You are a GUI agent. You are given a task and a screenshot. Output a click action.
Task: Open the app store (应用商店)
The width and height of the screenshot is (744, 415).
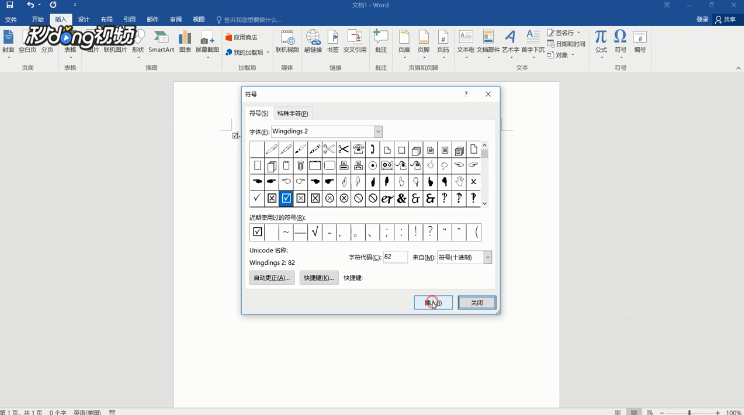pyautogui.click(x=242, y=37)
